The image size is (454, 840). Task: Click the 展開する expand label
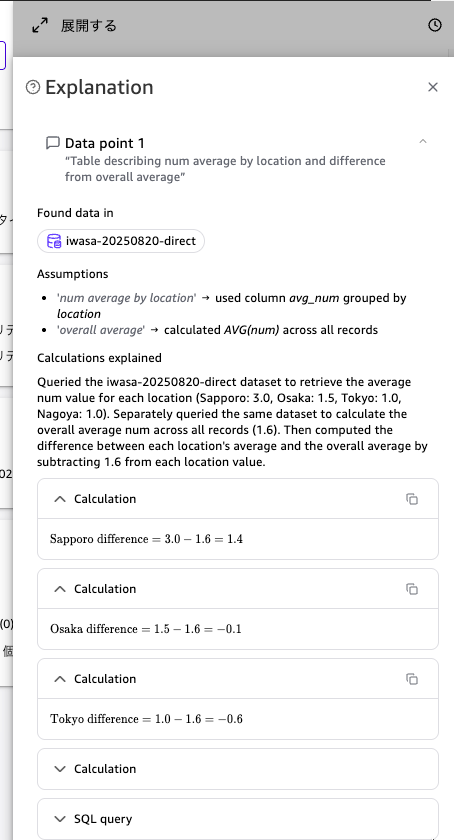coord(88,26)
